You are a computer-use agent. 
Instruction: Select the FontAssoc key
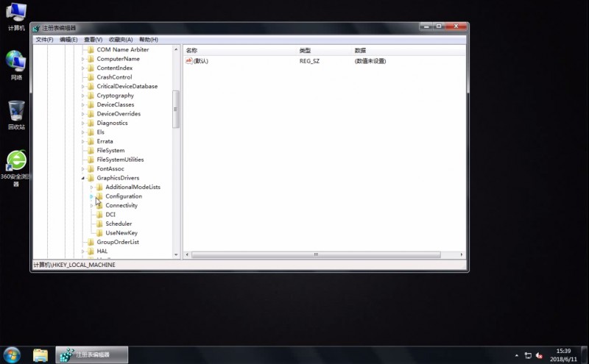click(110, 169)
